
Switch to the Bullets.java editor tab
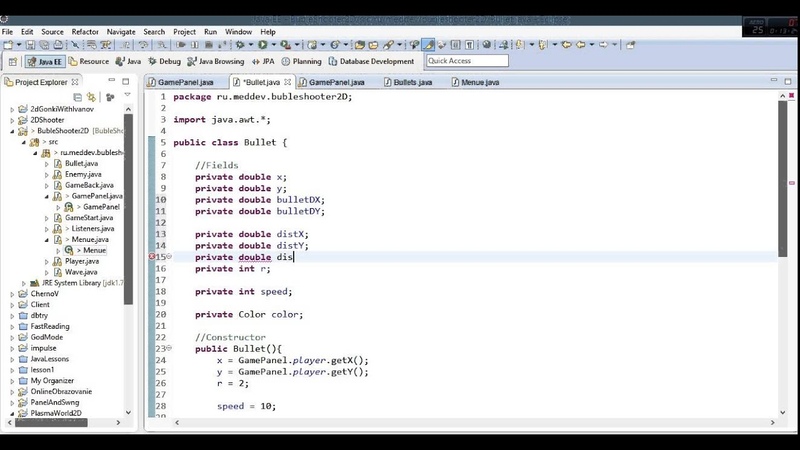point(408,82)
